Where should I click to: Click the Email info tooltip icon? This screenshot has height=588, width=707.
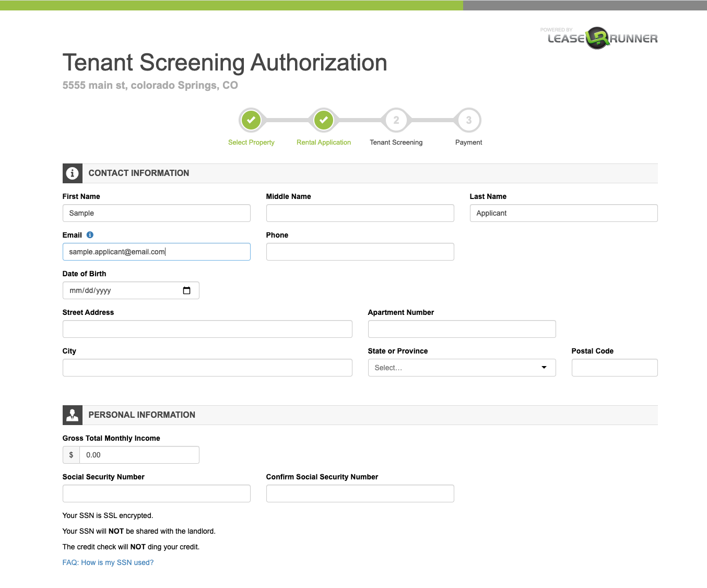click(90, 235)
